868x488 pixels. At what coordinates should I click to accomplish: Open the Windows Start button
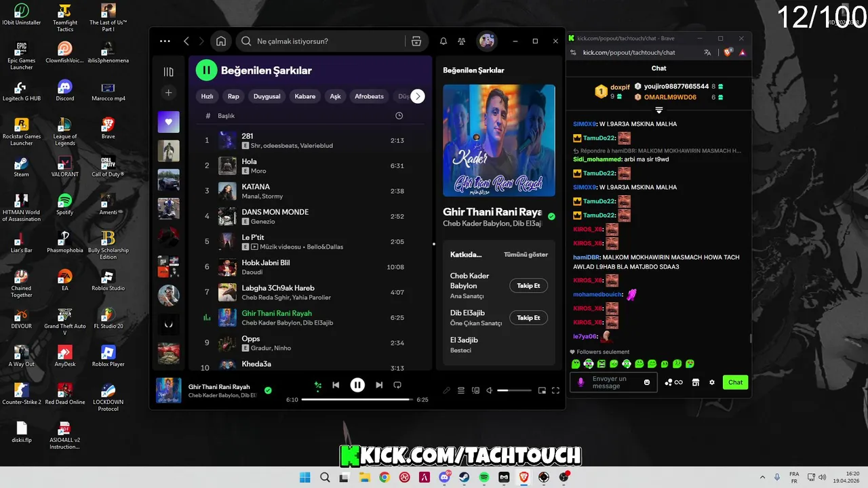point(304,477)
